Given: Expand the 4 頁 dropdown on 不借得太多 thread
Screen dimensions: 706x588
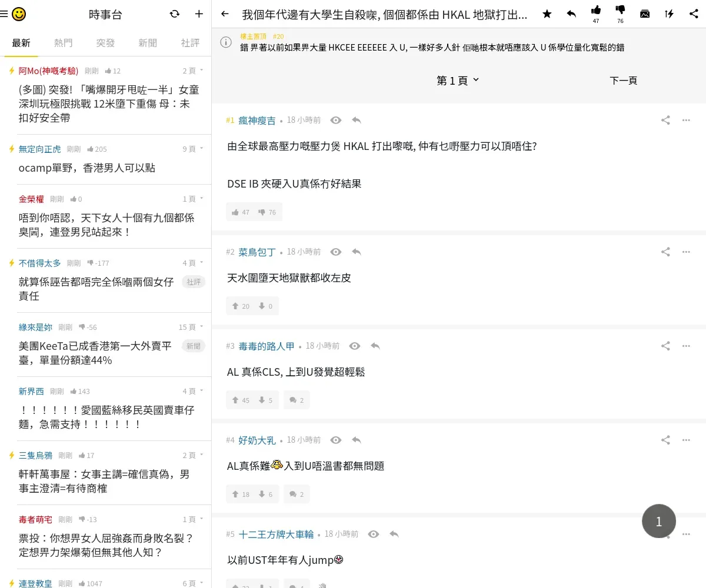Looking at the screenshot, I should click(193, 263).
